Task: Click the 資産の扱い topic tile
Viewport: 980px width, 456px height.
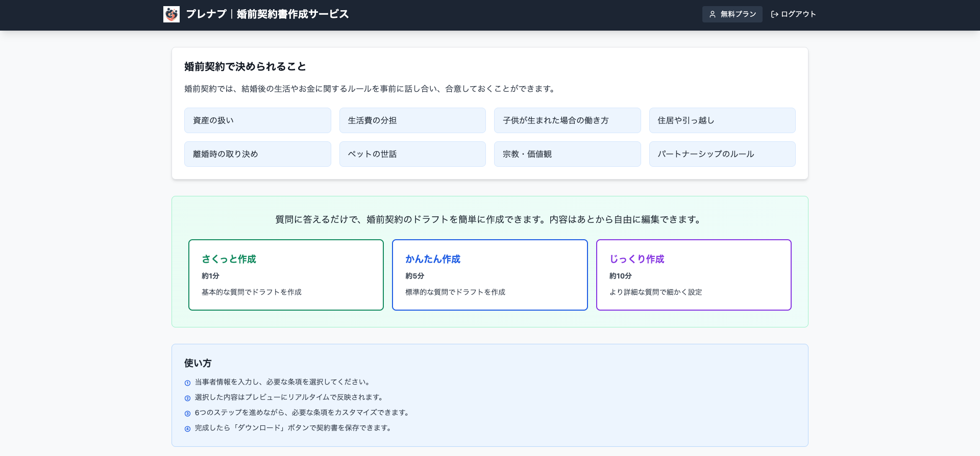Action: (258, 120)
